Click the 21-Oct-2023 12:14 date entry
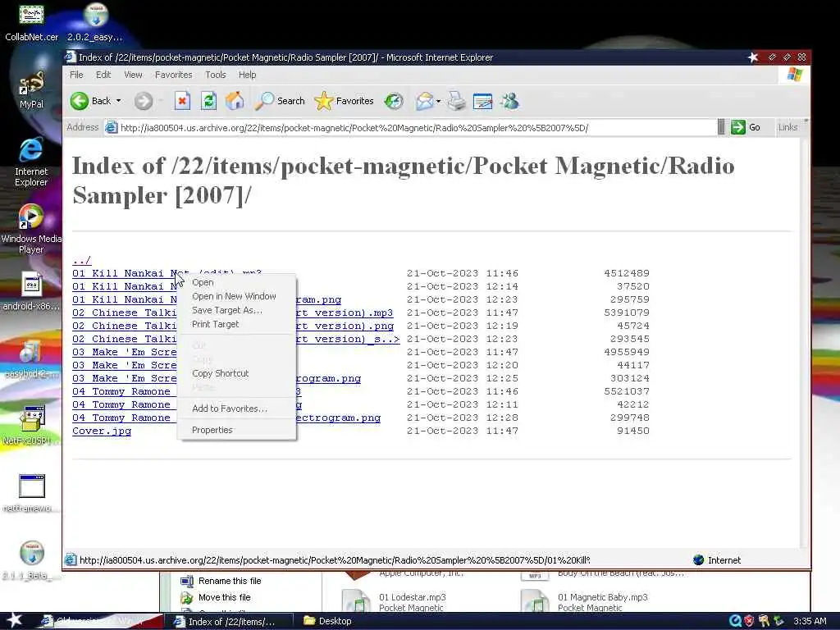The height and width of the screenshot is (630, 840). [463, 286]
